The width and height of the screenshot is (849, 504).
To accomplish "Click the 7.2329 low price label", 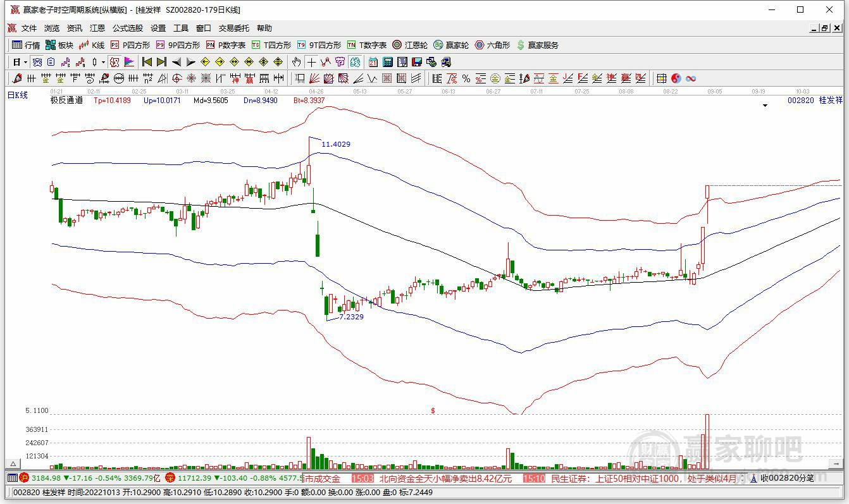I will coord(352,316).
